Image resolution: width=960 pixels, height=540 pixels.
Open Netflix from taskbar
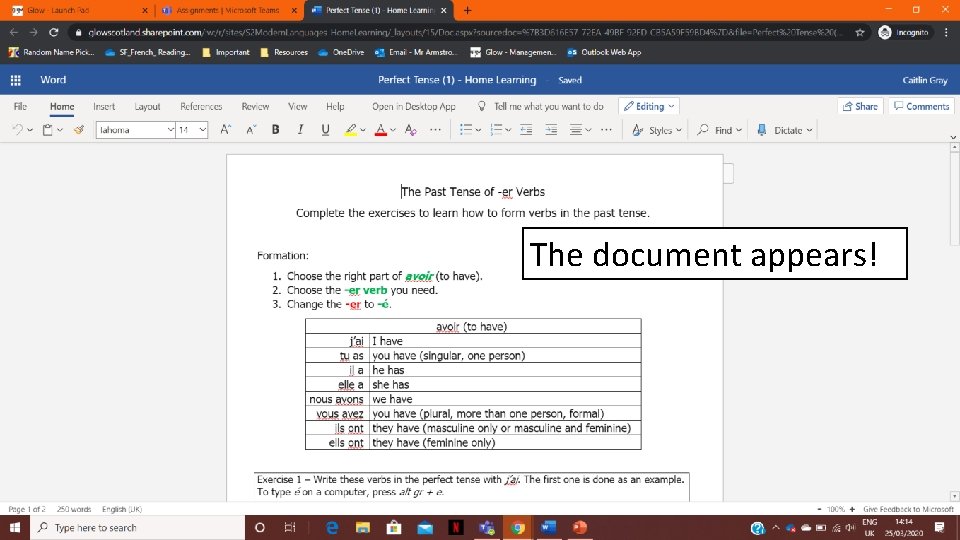(x=456, y=527)
